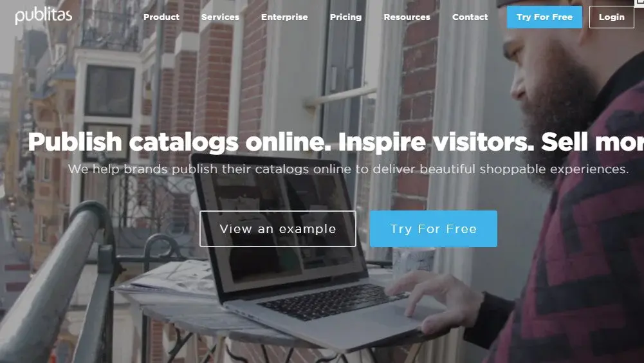644x363 pixels.
Task: Click the laptop keyboard in the photo
Action: 332,301
